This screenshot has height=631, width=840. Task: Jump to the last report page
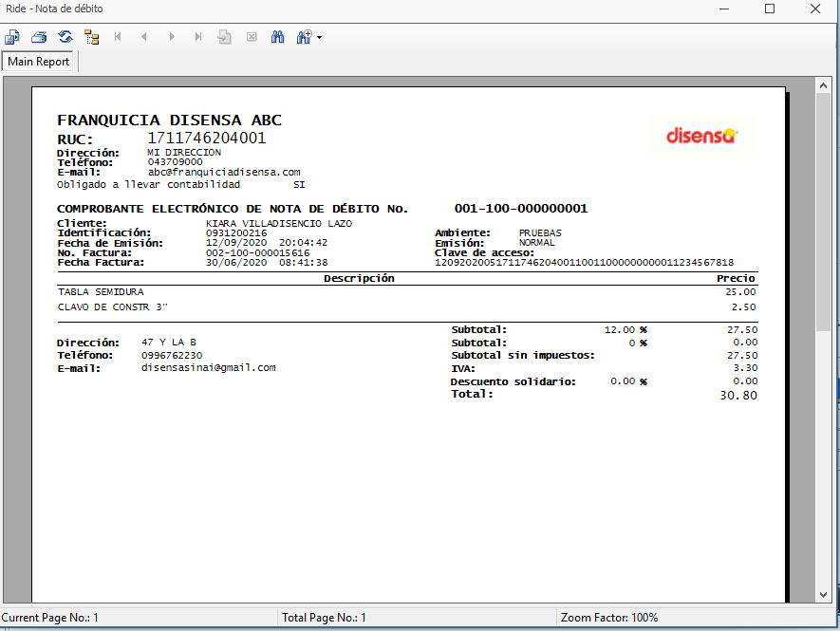coord(198,37)
